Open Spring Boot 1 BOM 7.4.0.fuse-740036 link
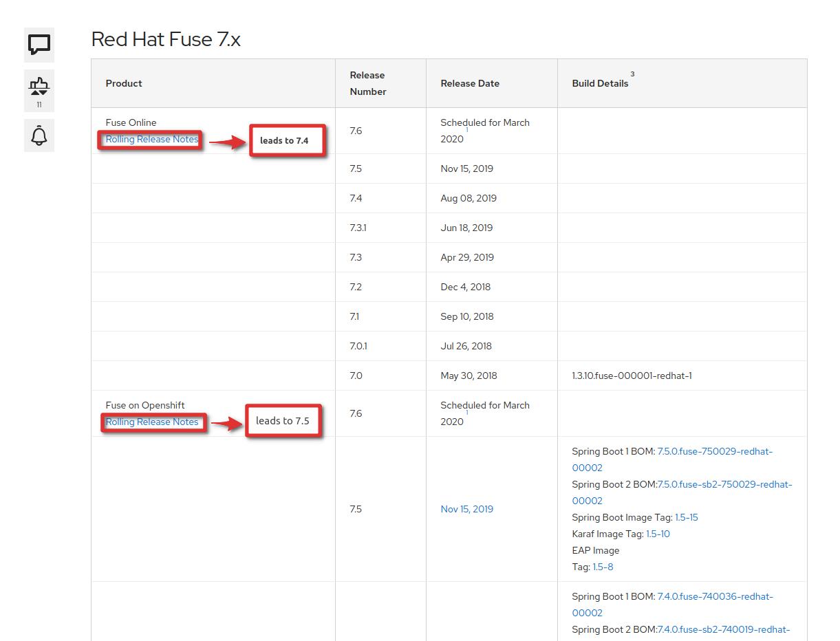 coord(715,597)
